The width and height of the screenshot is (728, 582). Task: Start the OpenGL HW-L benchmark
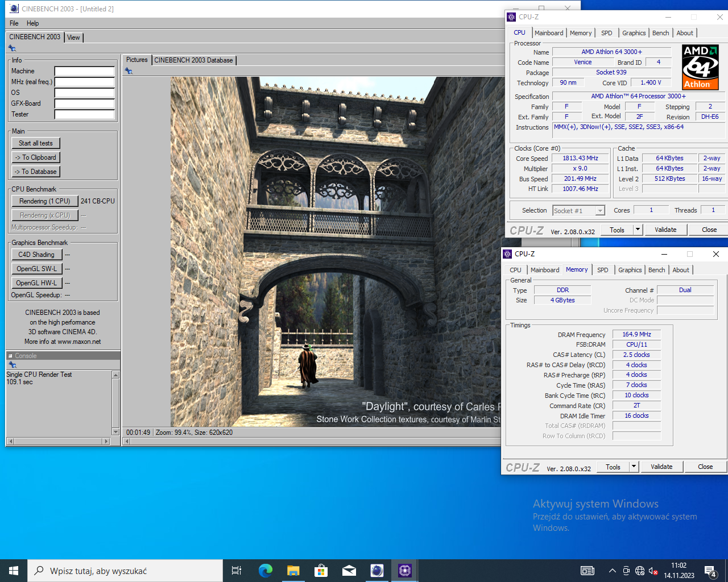pyautogui.click(x=36, y=283)
